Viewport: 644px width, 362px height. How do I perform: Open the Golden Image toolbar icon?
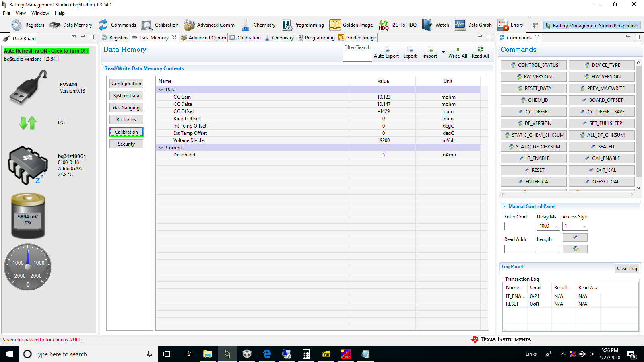(335, 25)
